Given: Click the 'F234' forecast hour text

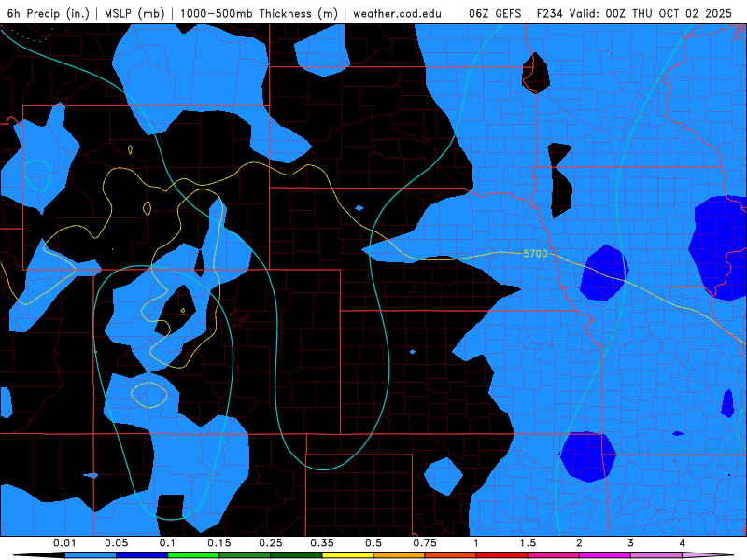Looking at the screenshot, I should [550, 13].
